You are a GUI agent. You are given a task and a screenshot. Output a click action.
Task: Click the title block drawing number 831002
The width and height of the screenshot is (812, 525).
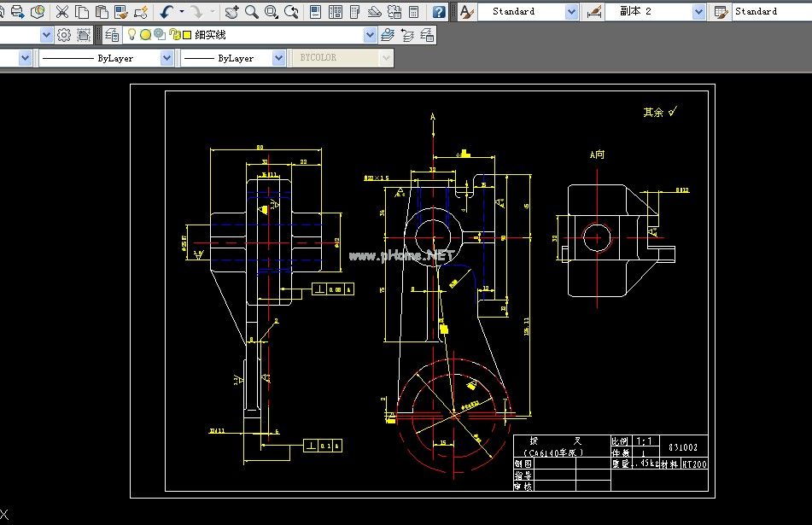click(683, 446)
